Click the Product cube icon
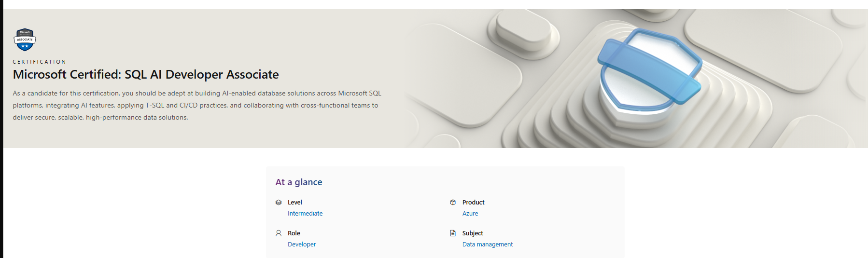 [453, 203]
